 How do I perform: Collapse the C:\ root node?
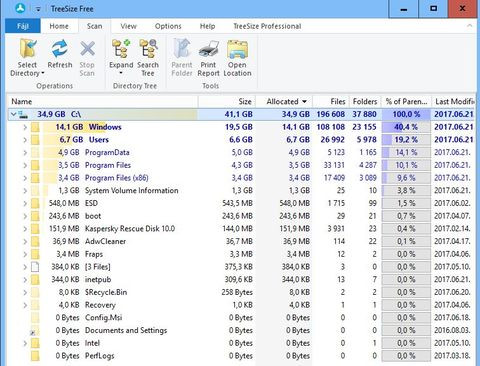click(13, 114)
